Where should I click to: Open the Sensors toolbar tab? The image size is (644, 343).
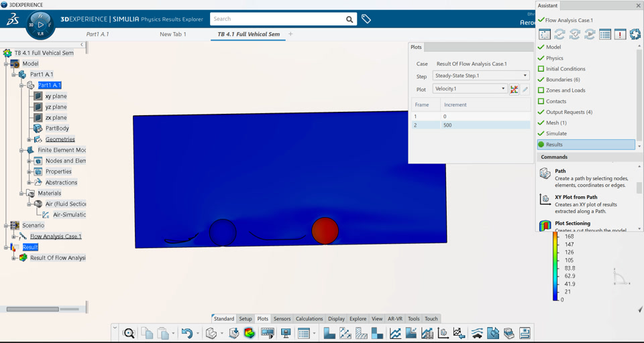[x=282, y=319]
